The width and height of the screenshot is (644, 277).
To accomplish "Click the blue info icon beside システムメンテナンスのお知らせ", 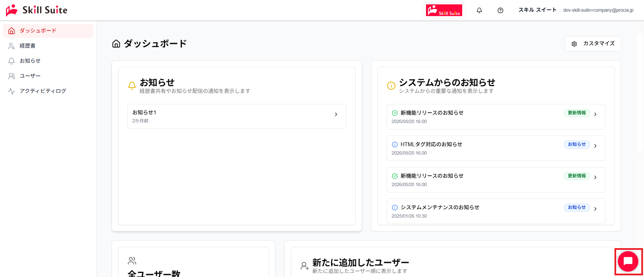I will (395, 208).
